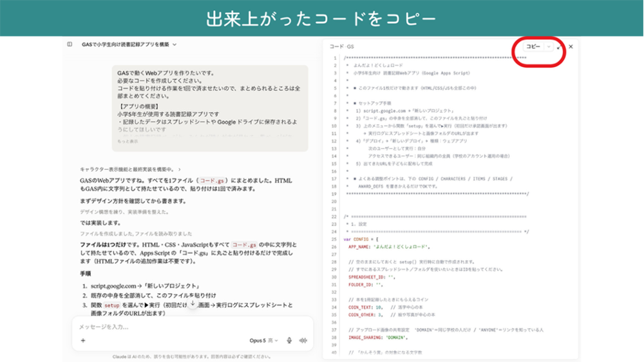Expand ファイルを作成しました step details
The image size is (644, 362).
point(136,234)
